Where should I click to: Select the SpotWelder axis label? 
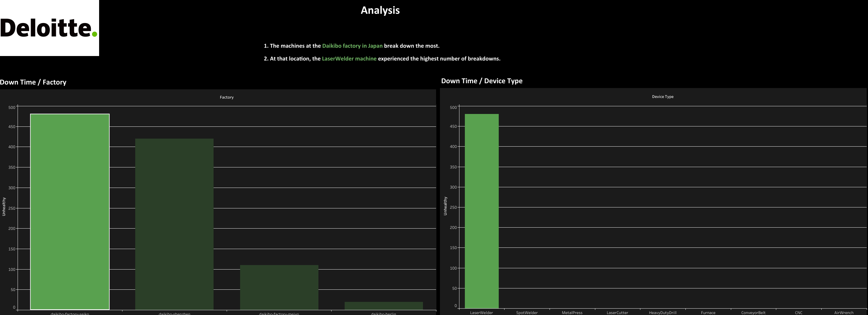pos(527,313)
